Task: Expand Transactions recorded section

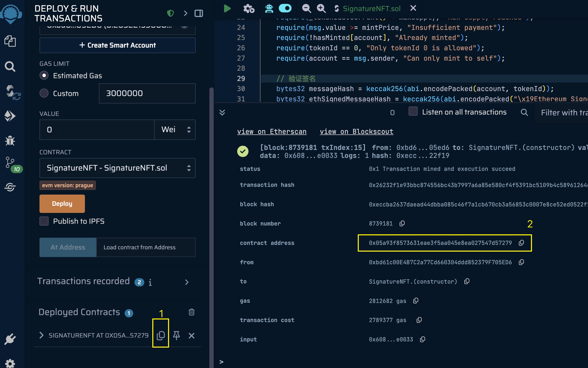Action: coord(187,282)
